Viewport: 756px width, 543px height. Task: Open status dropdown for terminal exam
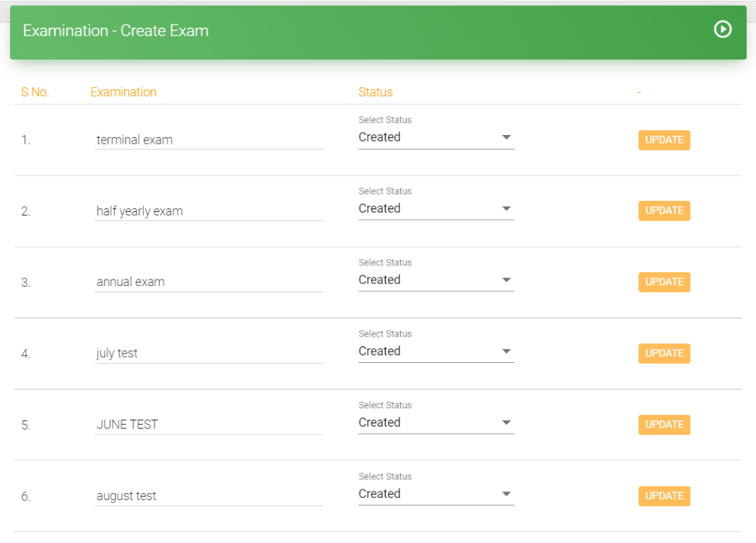pos(436,137)
